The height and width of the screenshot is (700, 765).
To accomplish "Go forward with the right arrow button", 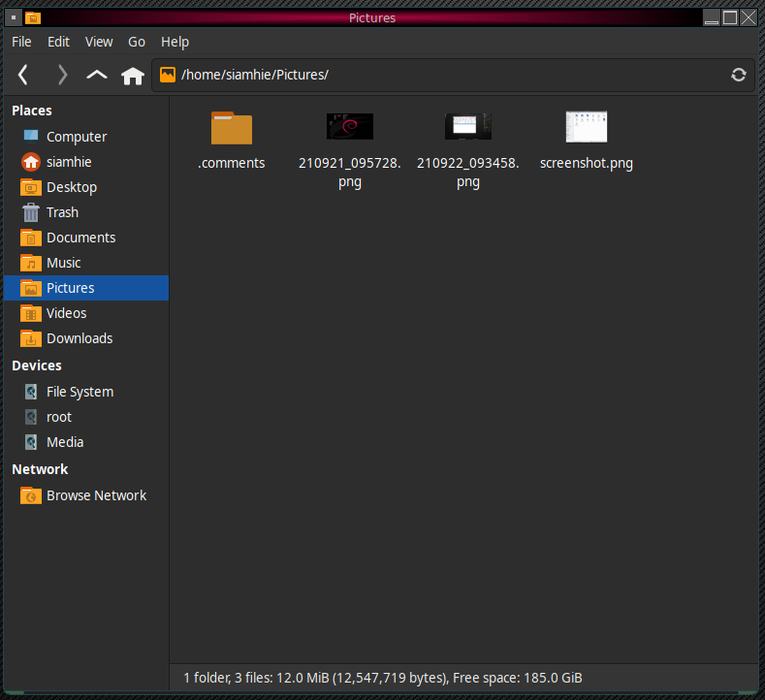I will [62, 75].
